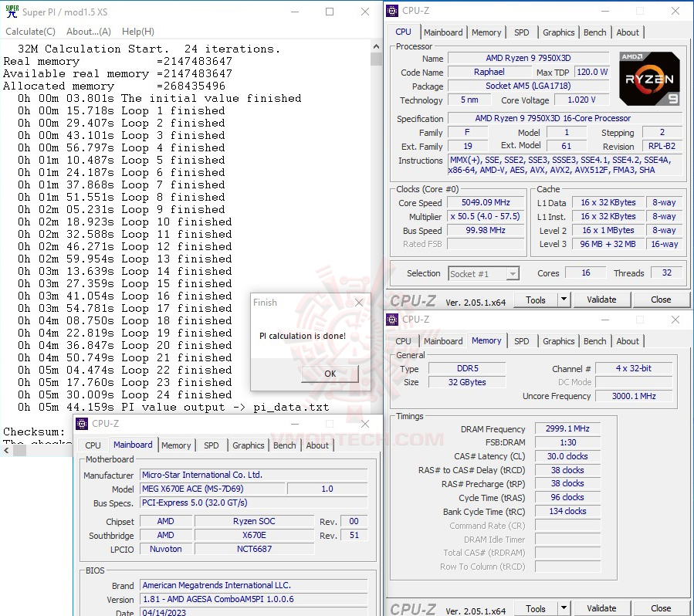Open About tab in top CPU-Z window

click(628, 32)
